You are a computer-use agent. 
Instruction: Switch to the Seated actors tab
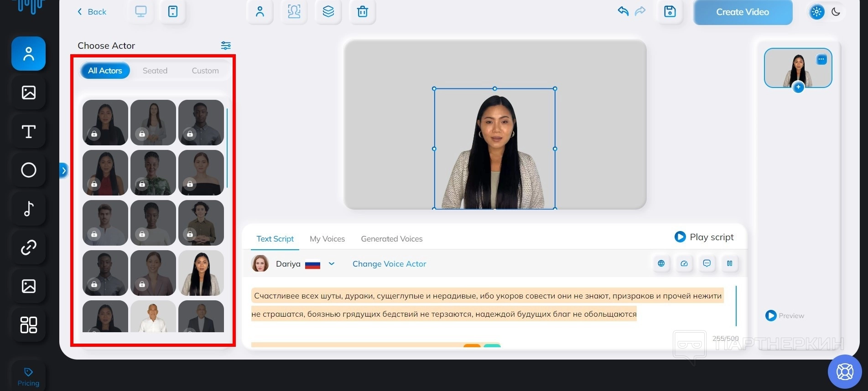pyautogui.click(x=155, y=71)
